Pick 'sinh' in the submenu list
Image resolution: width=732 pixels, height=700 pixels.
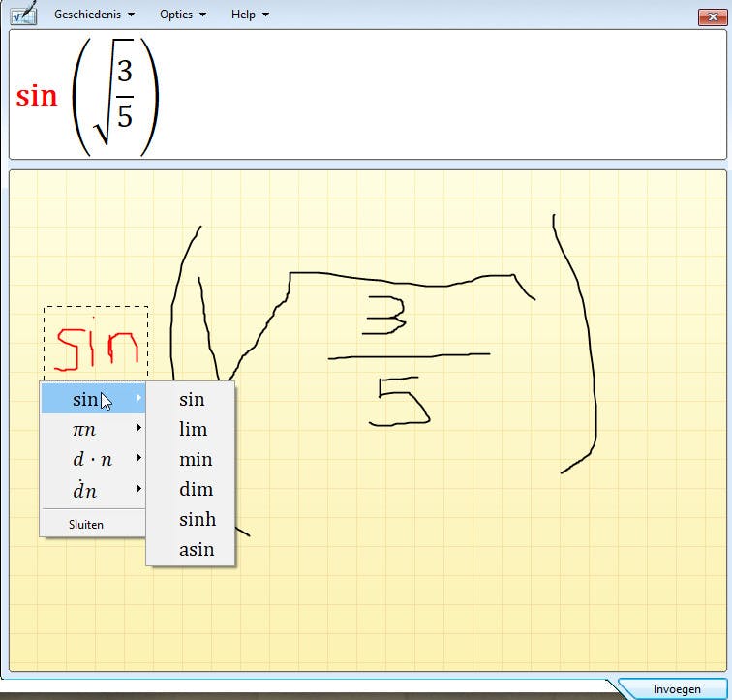pos(191,519)
